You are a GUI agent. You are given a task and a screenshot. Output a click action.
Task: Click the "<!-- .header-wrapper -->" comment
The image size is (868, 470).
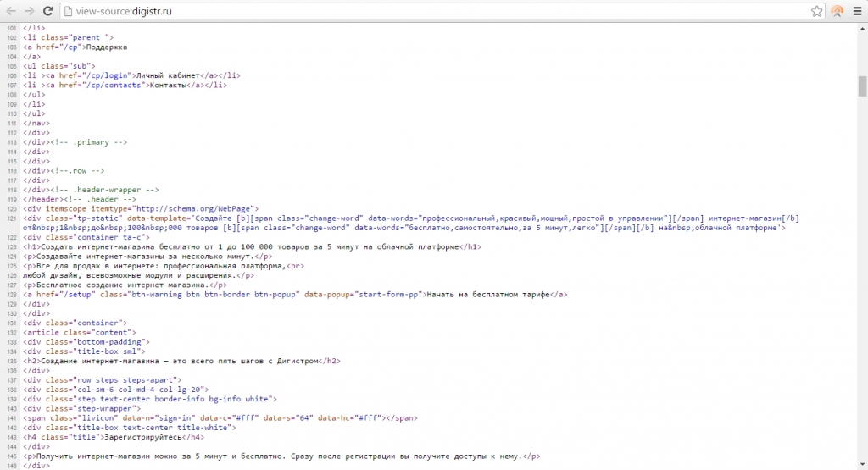coord(104,190)
